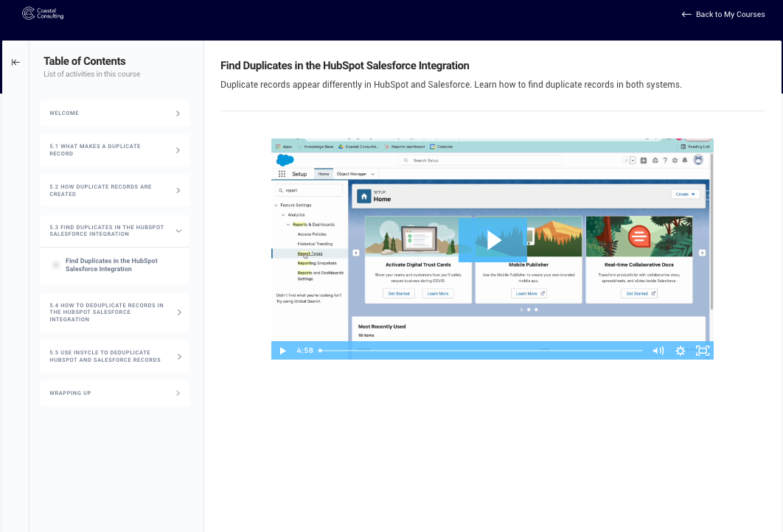The image size is (783, 532).
Task: Open the Create dropdown button
Action: [x=685, y=194]
